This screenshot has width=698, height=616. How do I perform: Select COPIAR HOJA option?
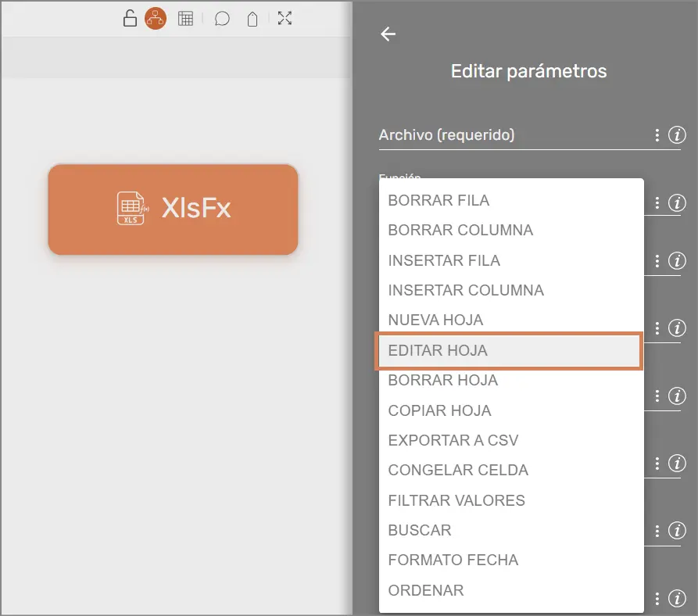[x=511, y=410]
